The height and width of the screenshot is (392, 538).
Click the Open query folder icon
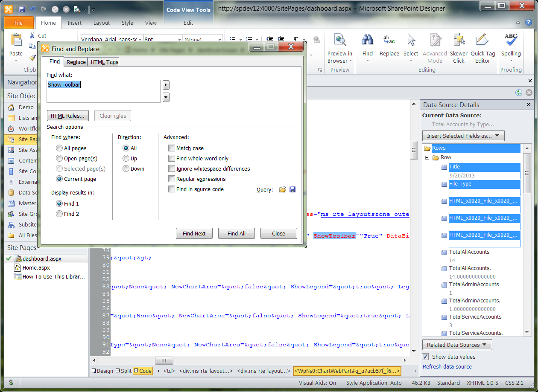(x=282, y=189)
